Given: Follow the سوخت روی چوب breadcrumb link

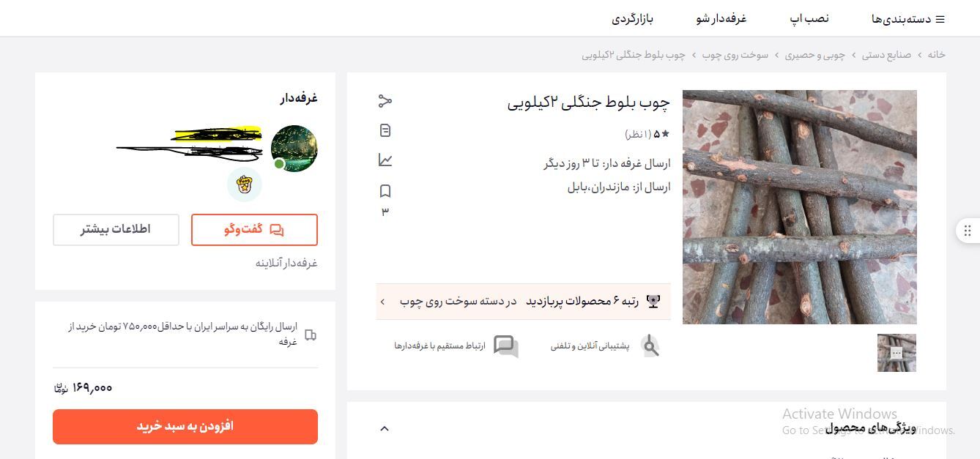Looking at the screenshot, I should (x=735, y=55).
